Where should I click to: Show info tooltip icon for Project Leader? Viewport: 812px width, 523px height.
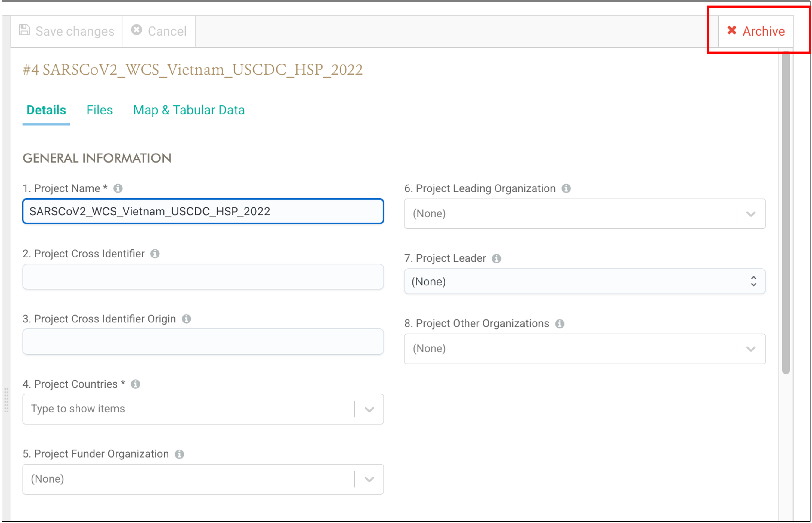click(496, 258)
